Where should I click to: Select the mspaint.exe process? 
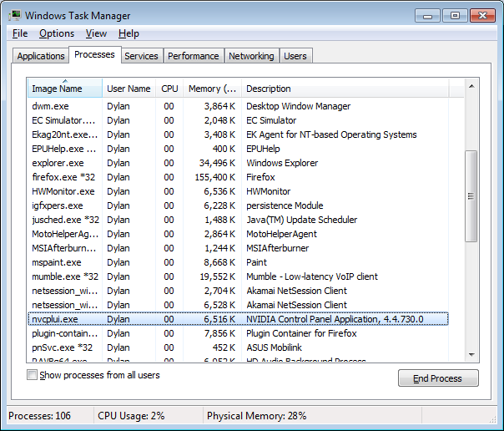238,262
